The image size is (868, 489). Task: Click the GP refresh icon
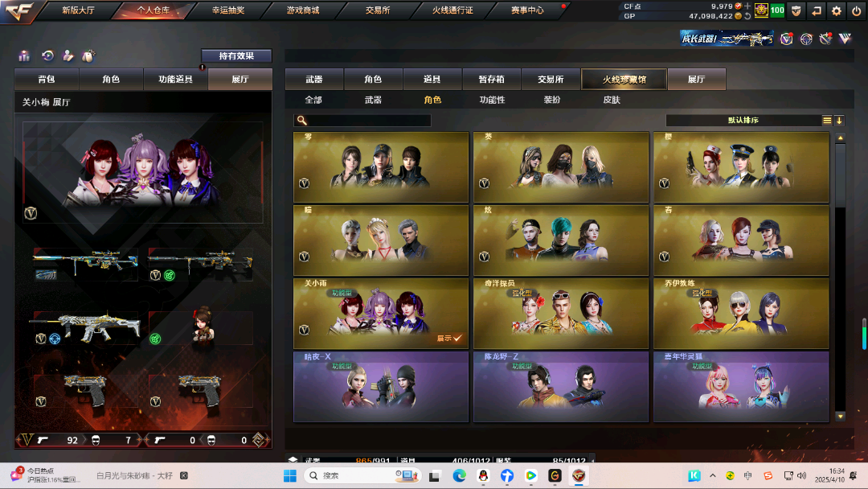(x=747, y=16)
